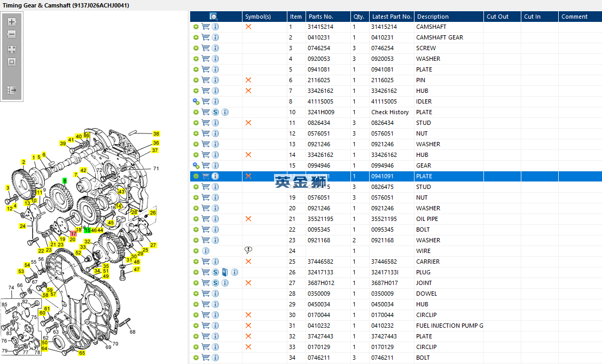Select WASHER 0921168 item 23 row
Screen dimensions: 602x364
[396, 240]
